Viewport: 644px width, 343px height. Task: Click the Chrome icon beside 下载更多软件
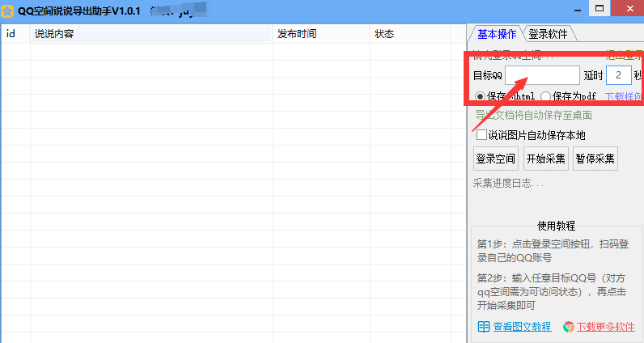pyautogui.click(x=569, y=327)
